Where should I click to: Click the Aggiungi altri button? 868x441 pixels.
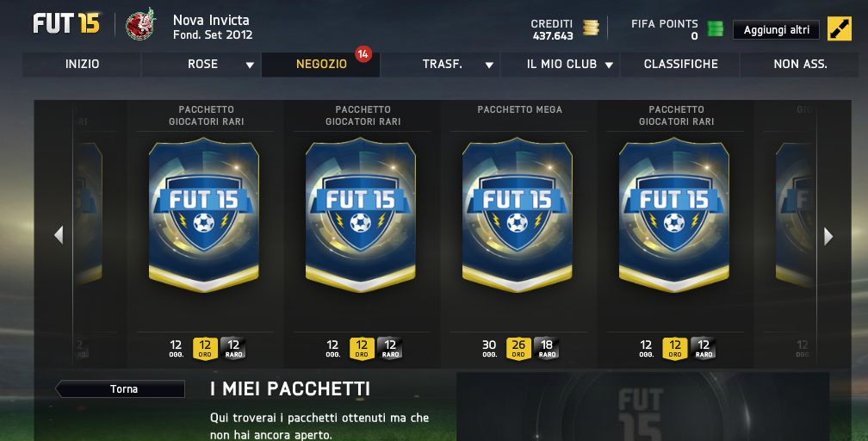point(776,30)
